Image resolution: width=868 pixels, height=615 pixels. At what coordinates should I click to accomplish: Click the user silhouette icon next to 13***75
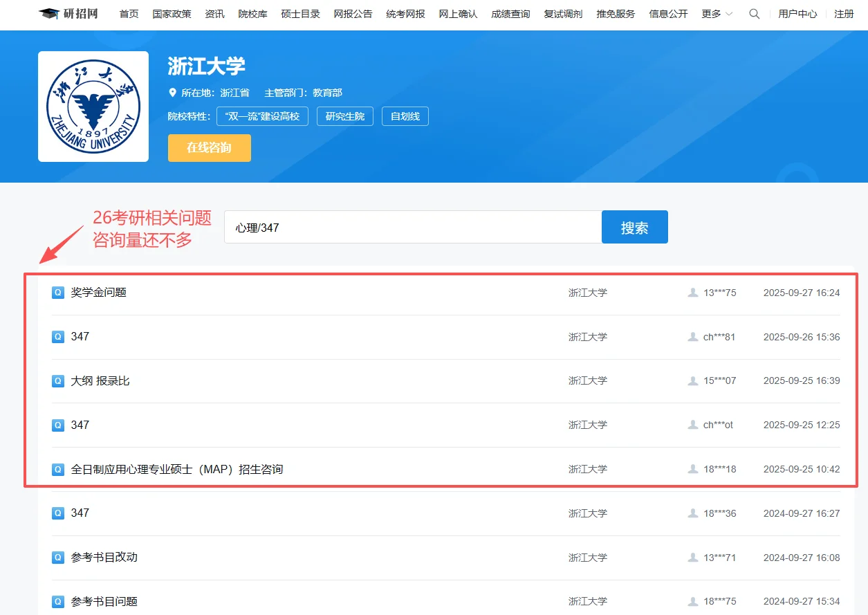(693, 293)
